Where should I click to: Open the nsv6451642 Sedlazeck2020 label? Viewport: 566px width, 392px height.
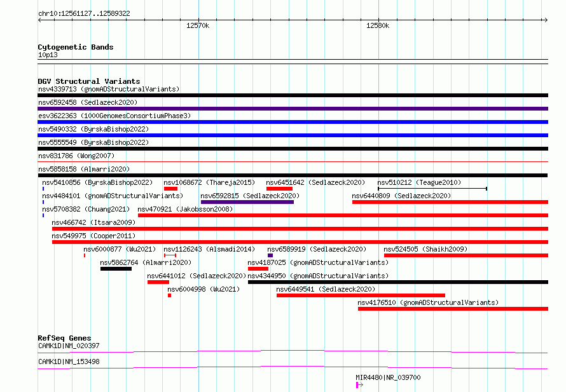pos(315,182)
